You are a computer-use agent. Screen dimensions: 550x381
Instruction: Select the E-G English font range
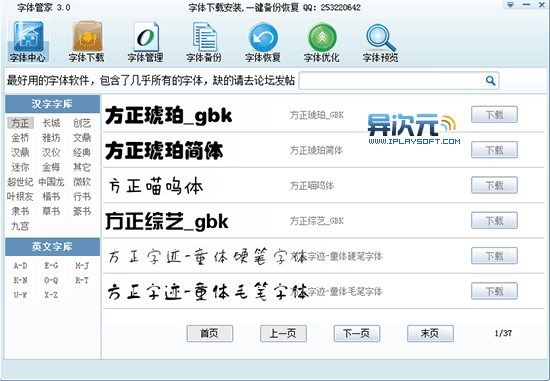(51, 266)
